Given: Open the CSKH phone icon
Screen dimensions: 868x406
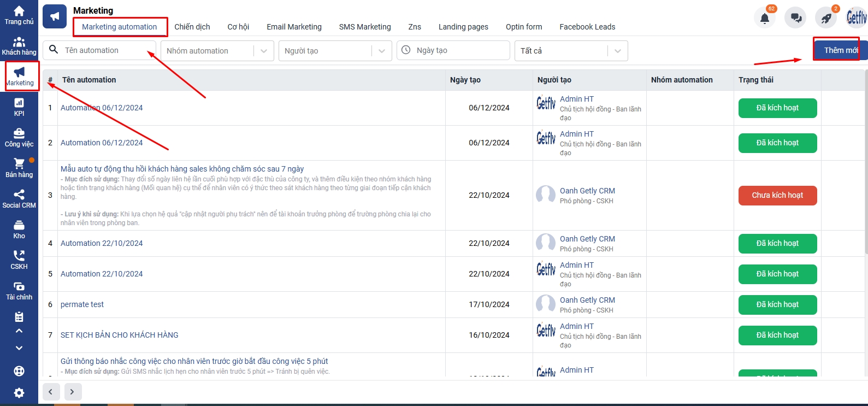Looking at the screenshot, I should (x=19, y=260).
